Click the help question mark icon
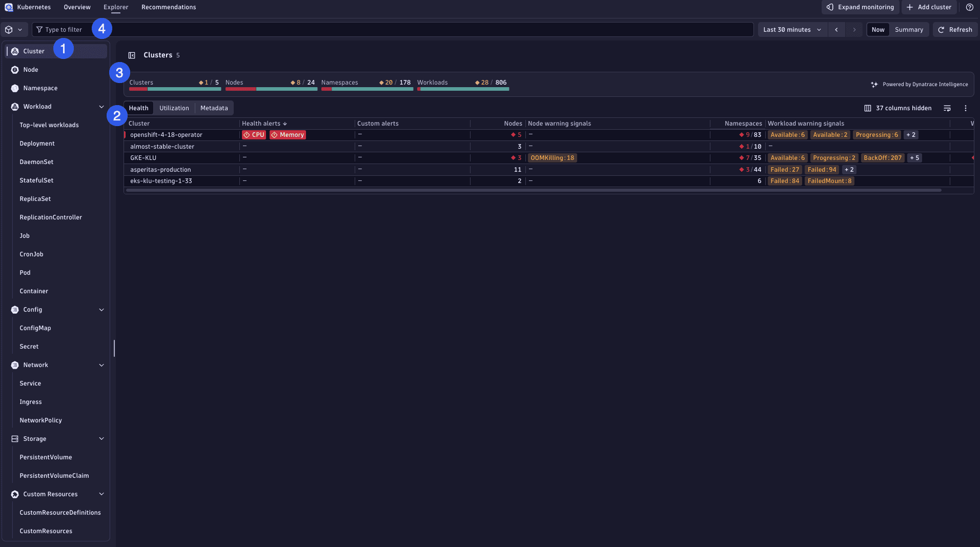Viewport: 980px width, 547px height. [x=969, y=7]
